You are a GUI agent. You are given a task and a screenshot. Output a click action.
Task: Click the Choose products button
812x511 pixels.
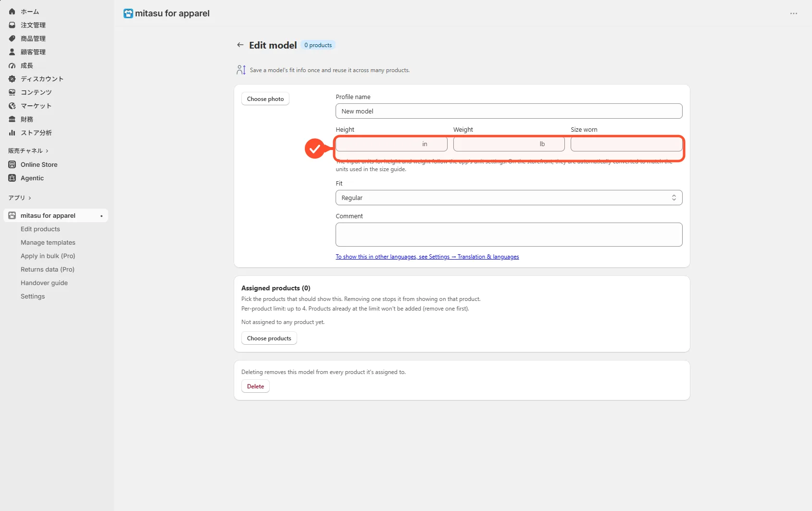269,338
